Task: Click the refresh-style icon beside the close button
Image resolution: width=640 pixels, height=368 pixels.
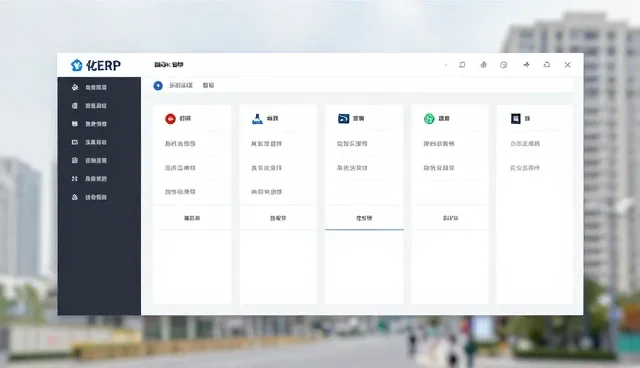Action: tap(547, 65)
